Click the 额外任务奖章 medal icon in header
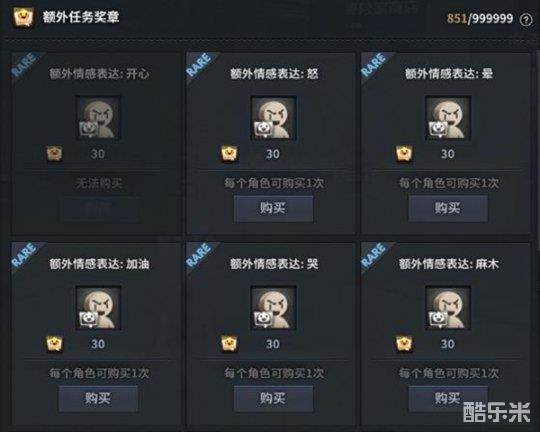 23,17
